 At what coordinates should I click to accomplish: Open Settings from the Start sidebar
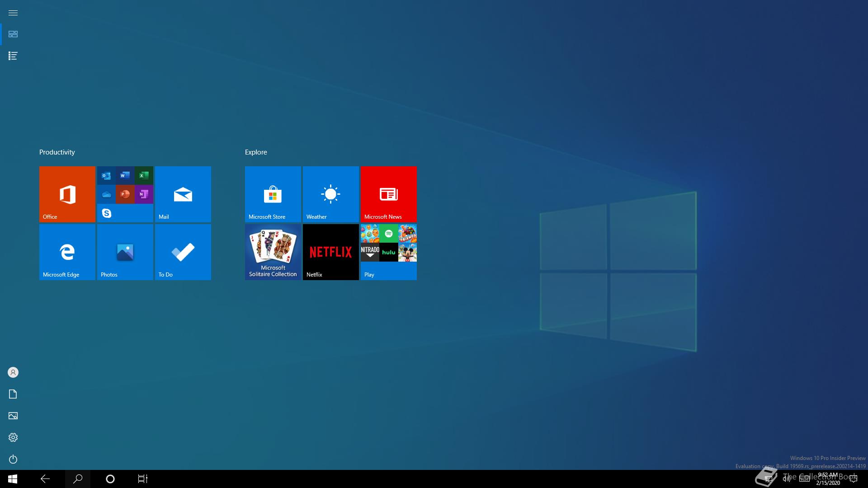(13, 437)
